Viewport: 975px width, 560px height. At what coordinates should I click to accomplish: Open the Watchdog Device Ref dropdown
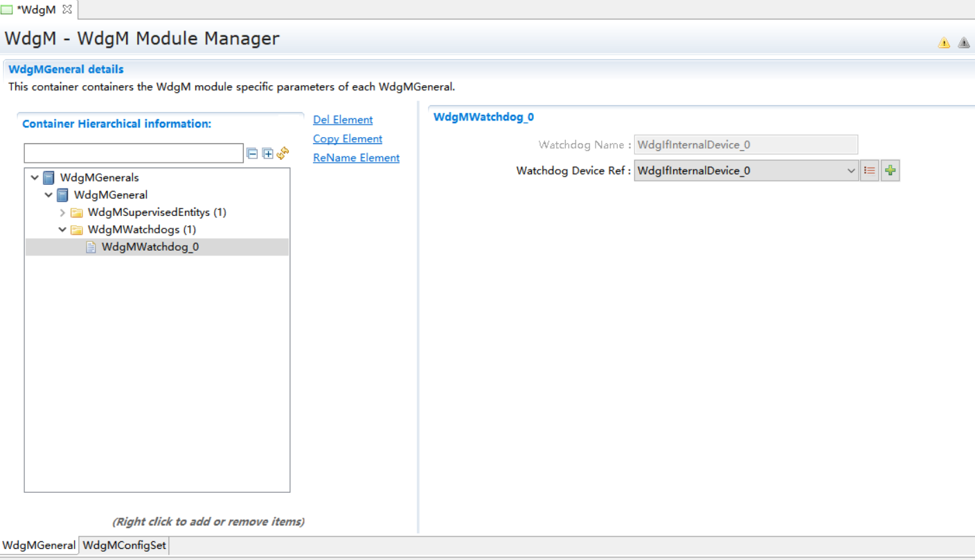[x=851, y=171]
